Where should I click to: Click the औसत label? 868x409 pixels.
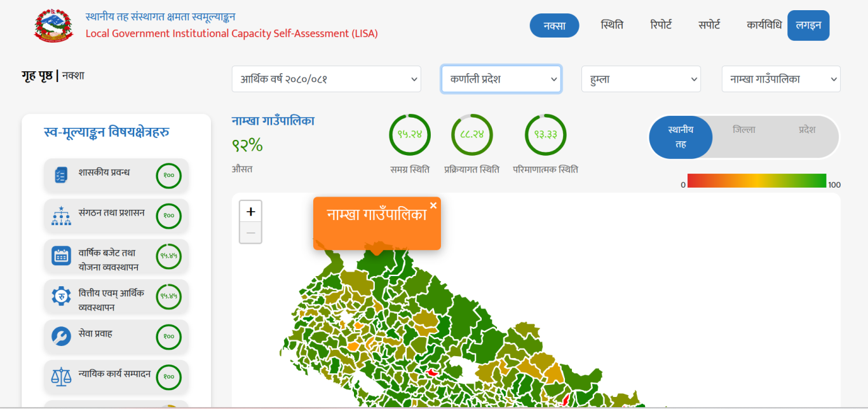point(242,169)
